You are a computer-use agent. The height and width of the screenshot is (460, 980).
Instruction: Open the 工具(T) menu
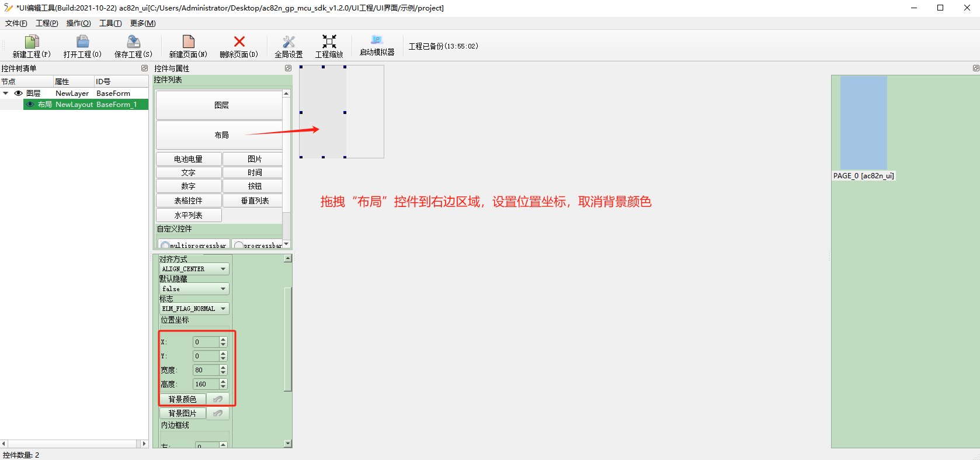[110, 23]
